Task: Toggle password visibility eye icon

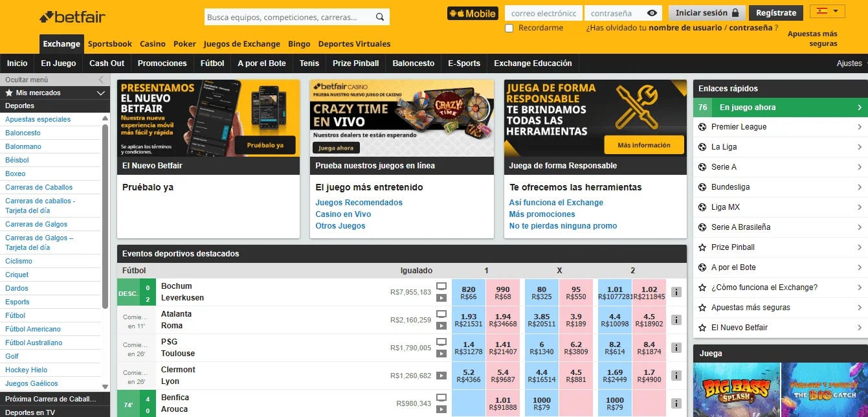Action: [x=652, y=13]
